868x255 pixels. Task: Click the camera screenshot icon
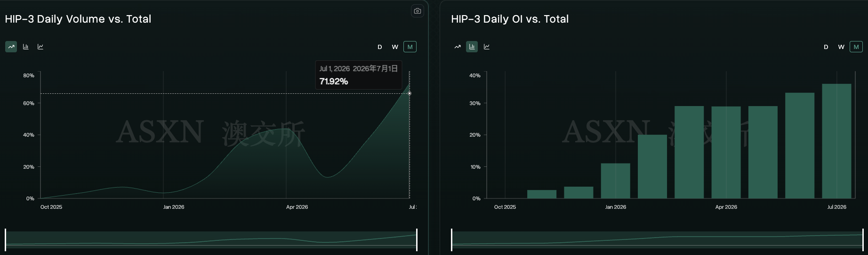[x=417, y=11]
